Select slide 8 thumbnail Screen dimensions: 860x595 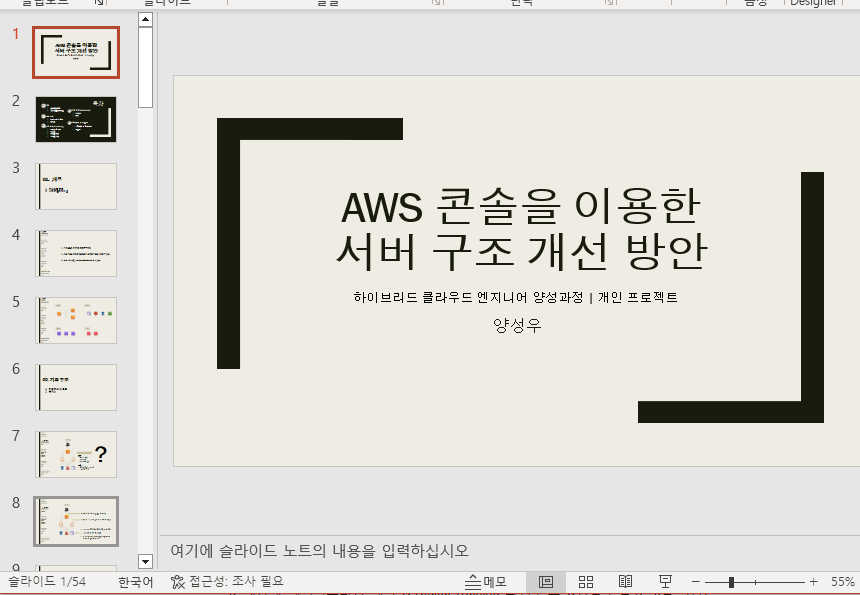click(76, 522)
